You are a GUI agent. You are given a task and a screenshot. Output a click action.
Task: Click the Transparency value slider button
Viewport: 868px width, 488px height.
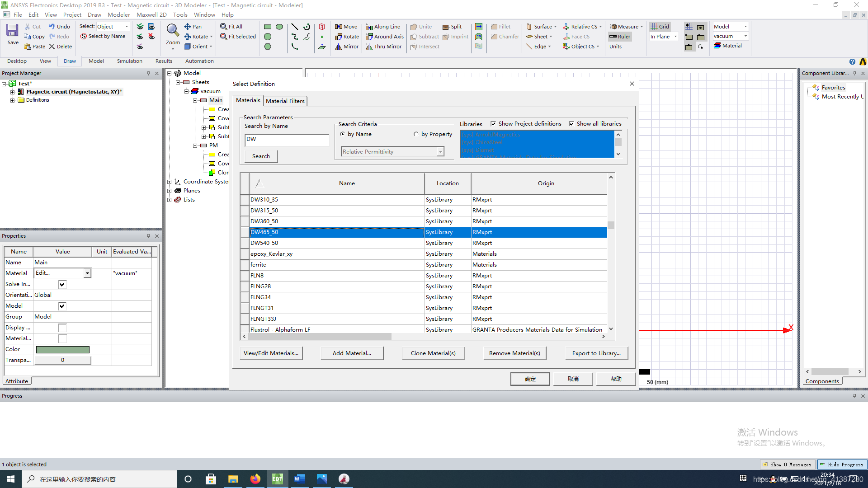[x=62, y=360]
